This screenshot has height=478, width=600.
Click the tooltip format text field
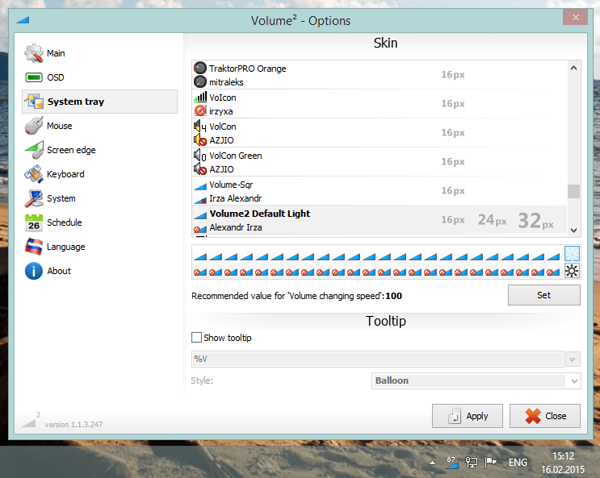point(378,359)
